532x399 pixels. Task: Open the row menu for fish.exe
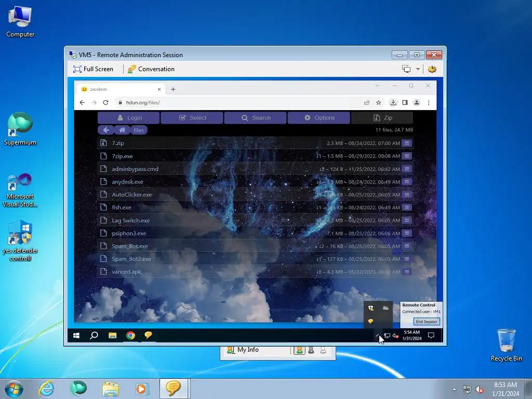coord(407,207)
